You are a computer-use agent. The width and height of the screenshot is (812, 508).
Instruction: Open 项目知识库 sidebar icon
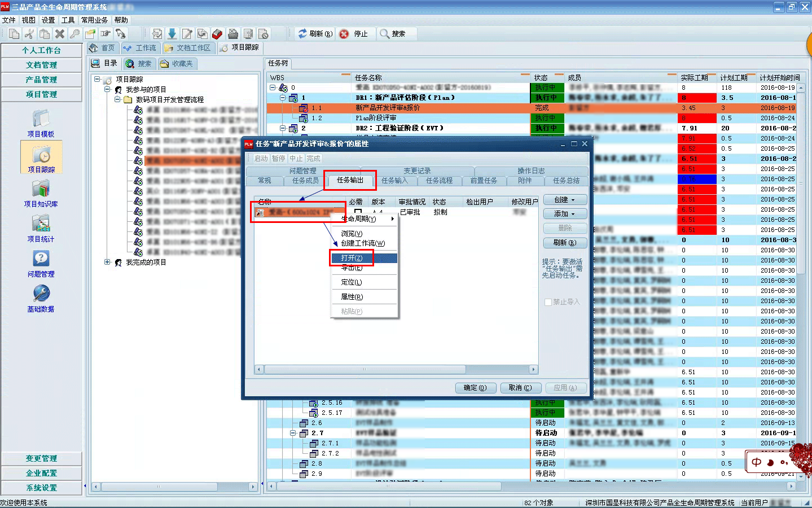point(41,189)
